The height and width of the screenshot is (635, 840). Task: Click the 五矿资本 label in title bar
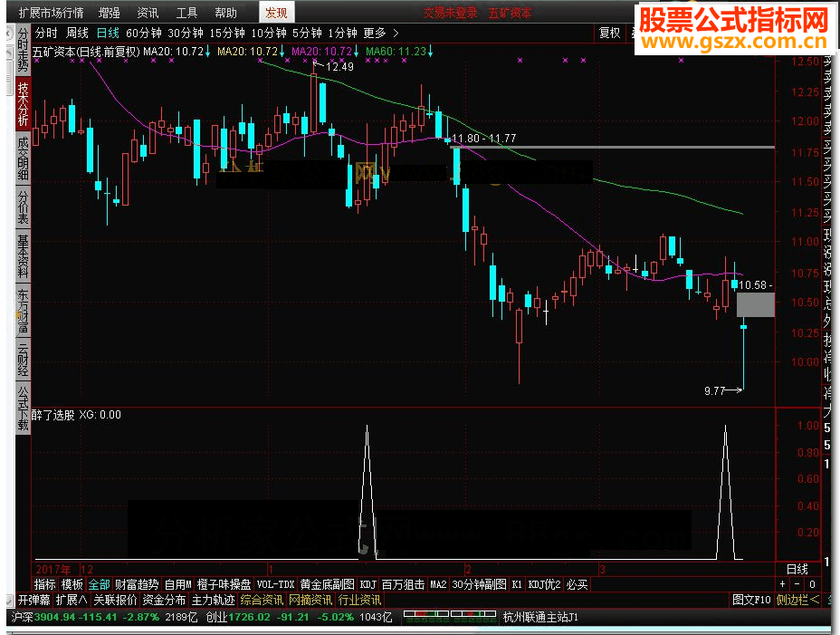click(x=510, y=13)
